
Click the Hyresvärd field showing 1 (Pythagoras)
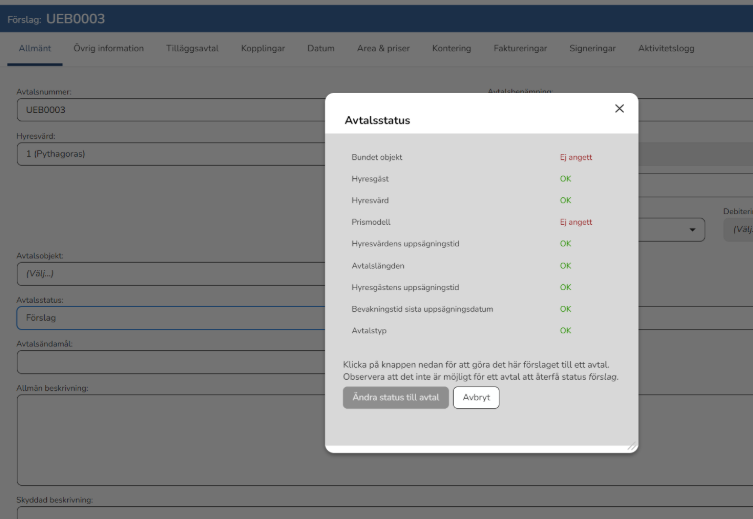pyautogui.click(x=170, y=154)
